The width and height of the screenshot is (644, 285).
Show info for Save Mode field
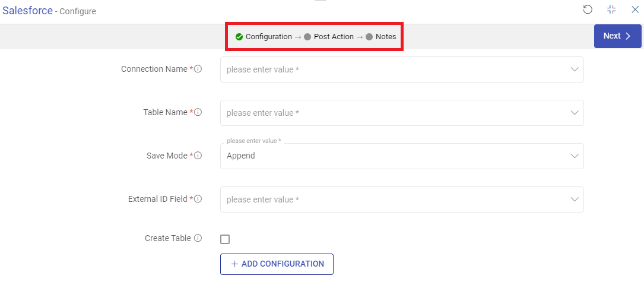[198, 156]
